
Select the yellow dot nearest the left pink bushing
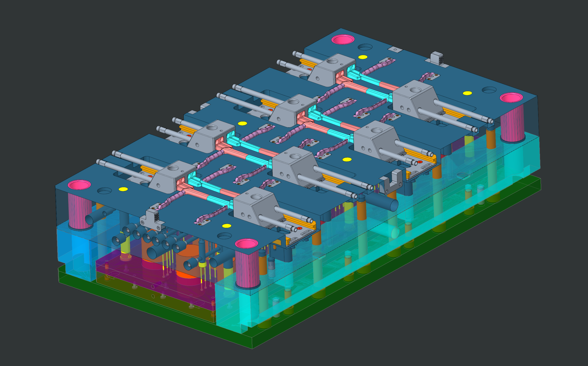[123, 189]
